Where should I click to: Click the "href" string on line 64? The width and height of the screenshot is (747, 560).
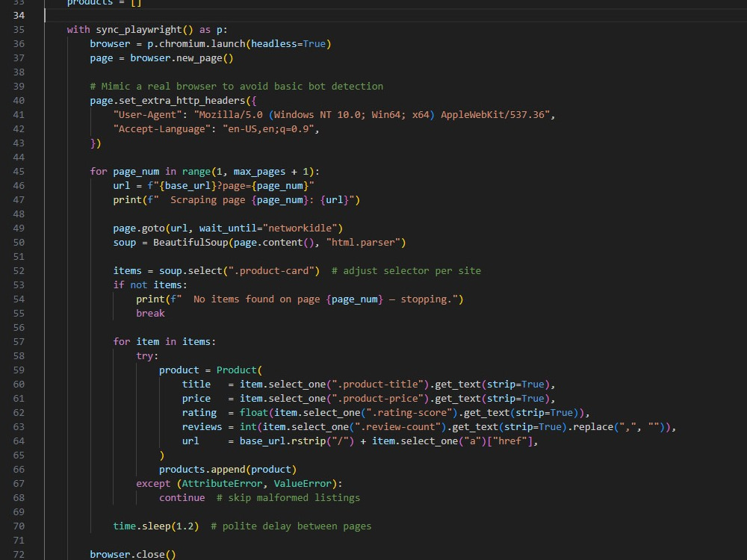click(511, 441)
